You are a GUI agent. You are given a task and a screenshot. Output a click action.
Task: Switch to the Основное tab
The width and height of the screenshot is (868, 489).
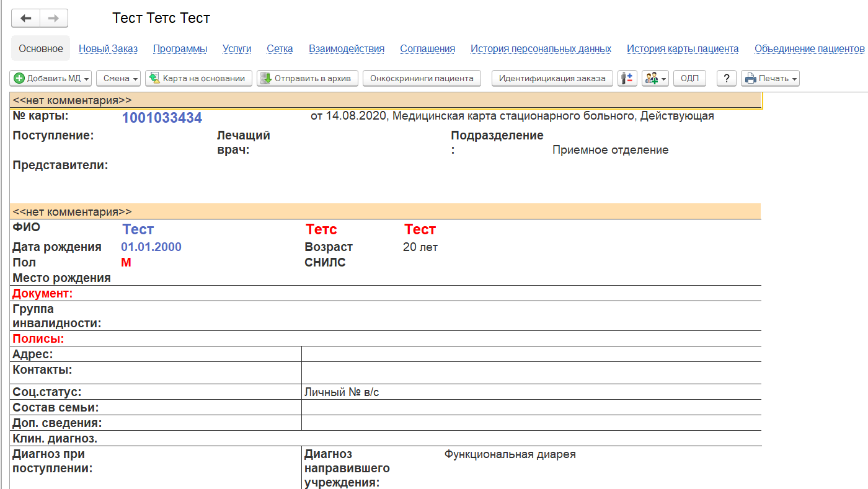click(x=41, y=48)
